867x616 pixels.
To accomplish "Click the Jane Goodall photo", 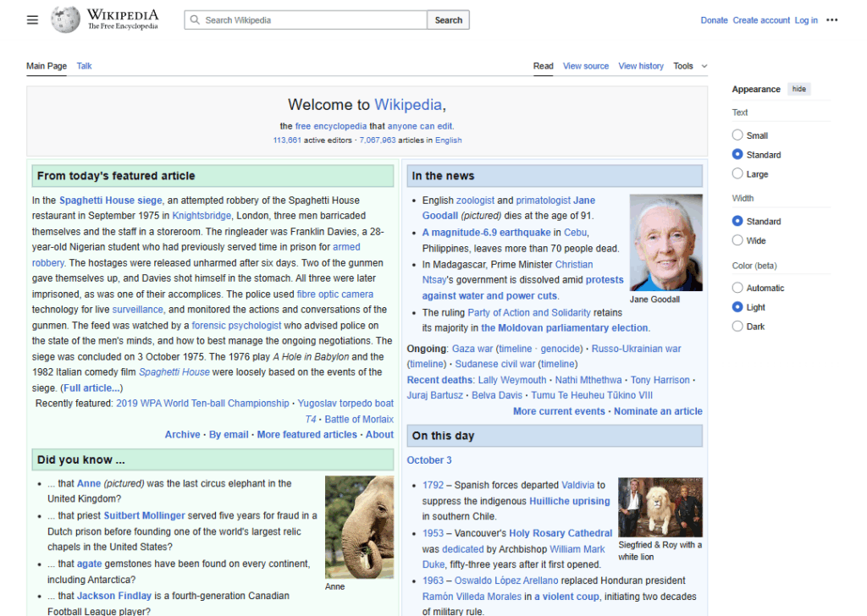I will coord(665,242).
